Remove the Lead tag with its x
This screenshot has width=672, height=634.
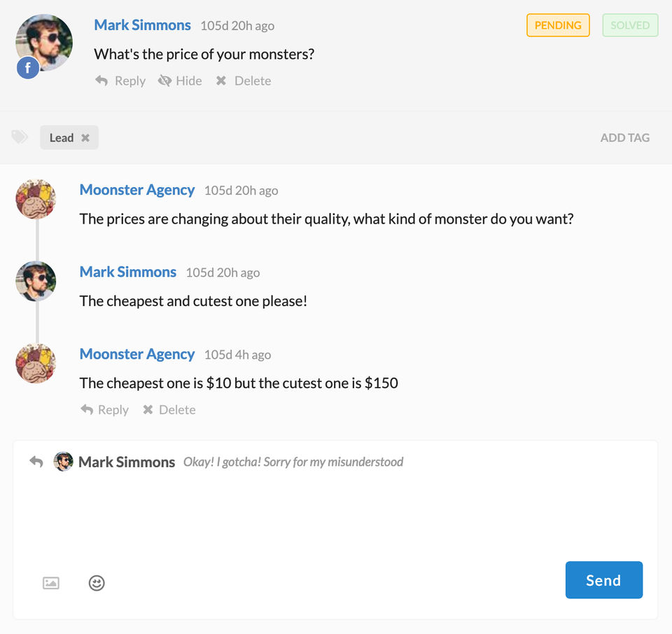point(85,138)
